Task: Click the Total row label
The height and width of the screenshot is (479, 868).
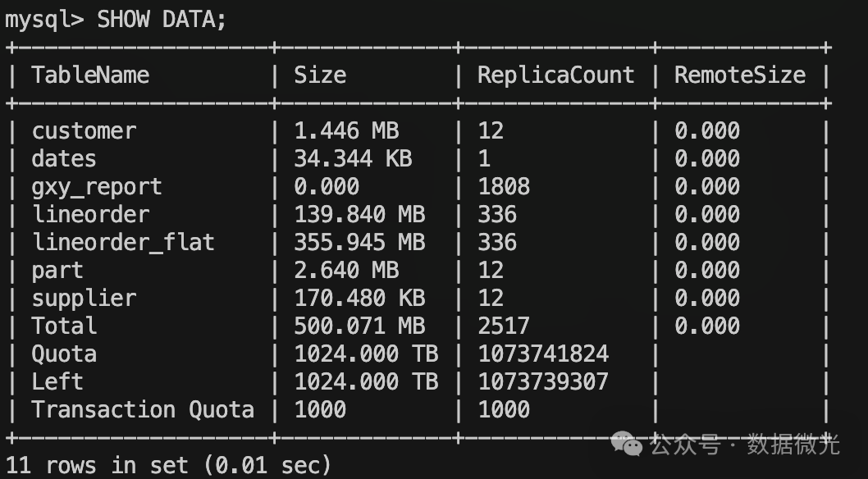Action: [x=64, y=326]
